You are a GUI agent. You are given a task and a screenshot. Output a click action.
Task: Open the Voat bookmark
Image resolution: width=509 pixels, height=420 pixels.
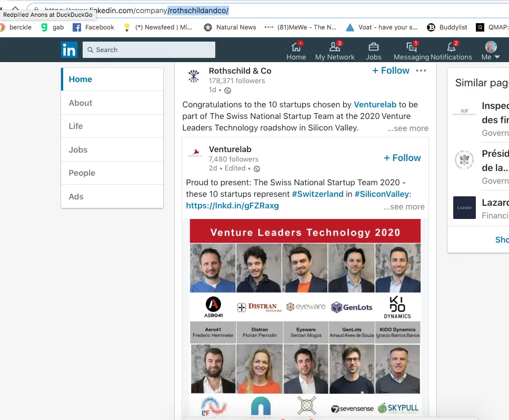382,27
